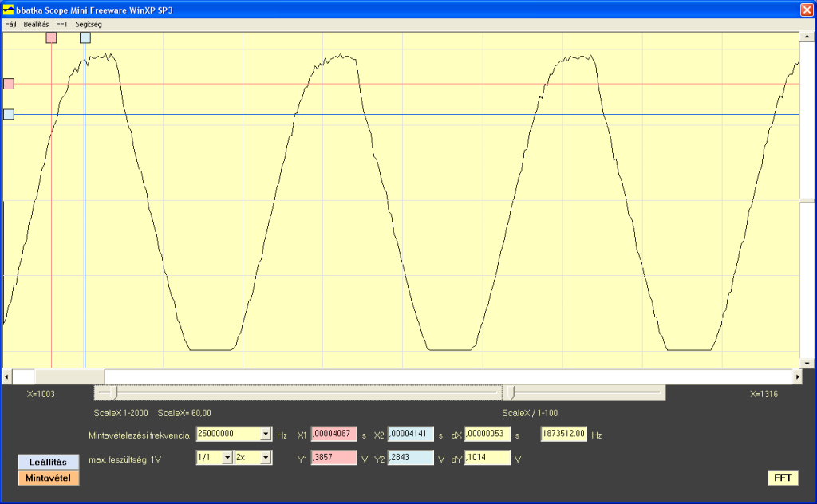
Task: Expand the 1/1 divider dropdown
Action: pyautogui.click(x=227, y=458)
